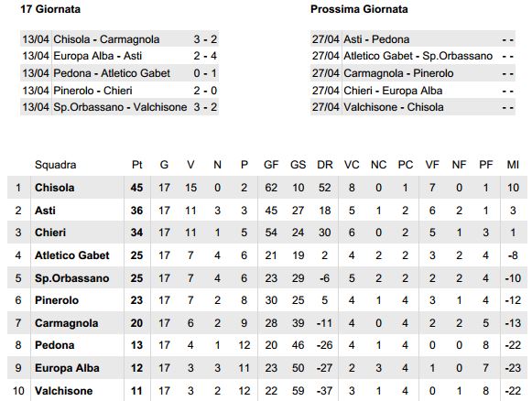Image resolution: width=532 pixels, height=401 pixels.
Task: Click the Prossima Giornata heading
Action: (359, 9)
